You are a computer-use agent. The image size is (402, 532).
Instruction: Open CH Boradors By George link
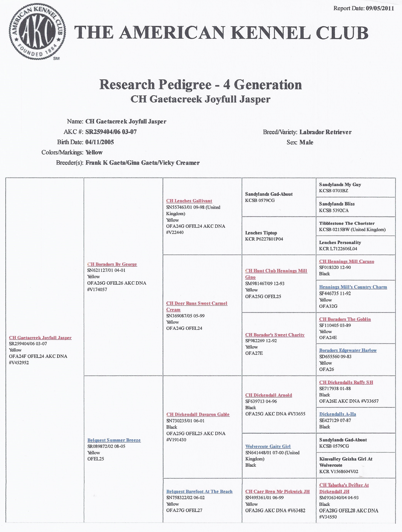[112, 264]
